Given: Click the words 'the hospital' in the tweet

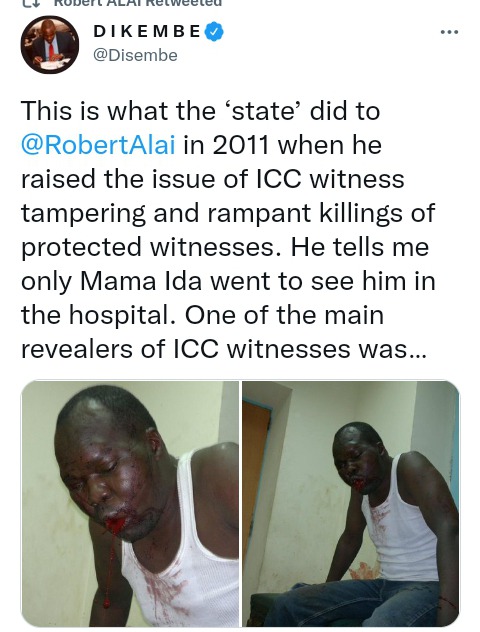Looking at the screenshot, I should (99, 315).
